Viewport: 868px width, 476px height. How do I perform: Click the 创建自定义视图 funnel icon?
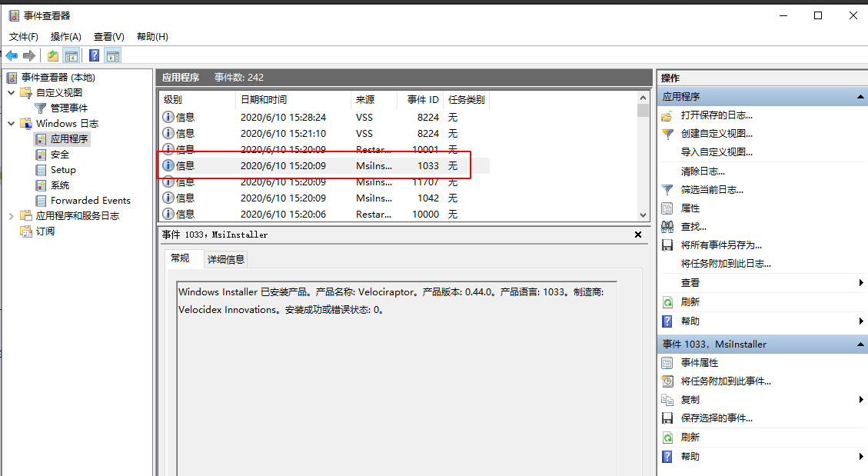point(667,134)
